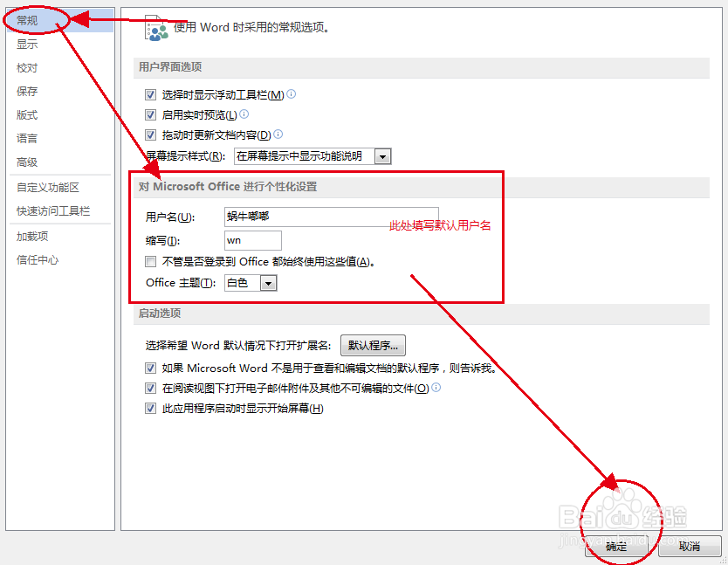Toggle 在阅读视图下打开电子邮件附件 checkbox
Image resolution: width=728 pixels, height=565 pixels.
pos(150,388)
